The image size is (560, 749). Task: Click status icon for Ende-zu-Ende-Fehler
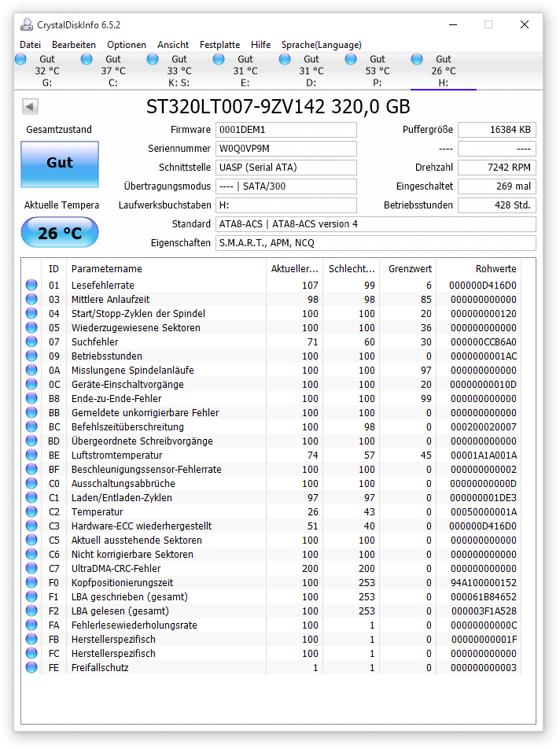[x=31, y=398]
